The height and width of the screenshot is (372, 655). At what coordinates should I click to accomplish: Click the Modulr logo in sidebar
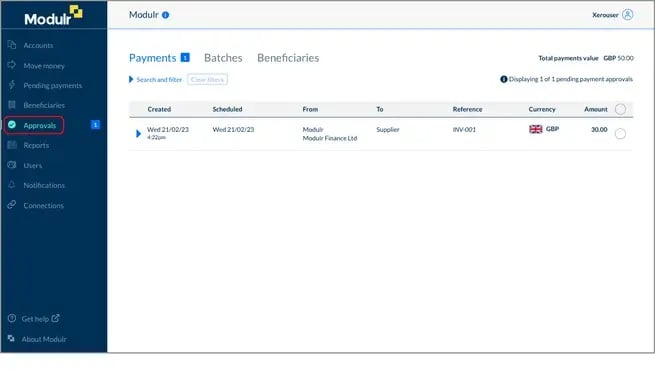[53, 15]
